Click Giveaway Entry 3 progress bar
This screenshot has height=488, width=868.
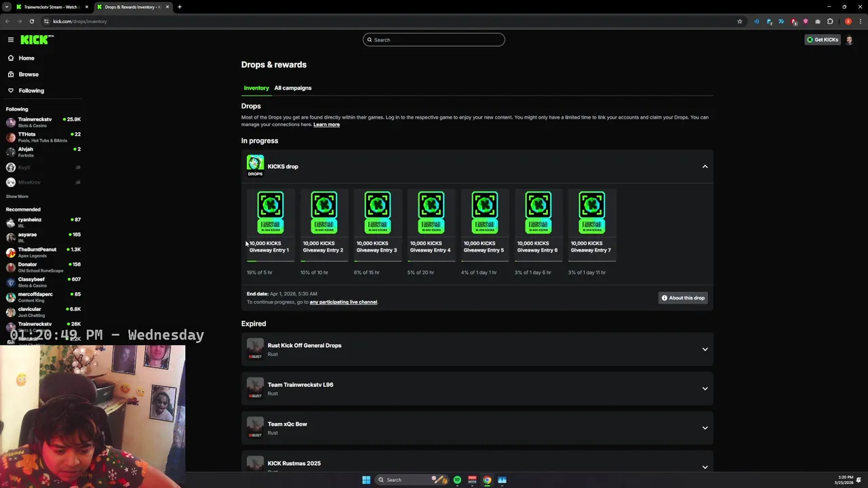coord(377,261)
